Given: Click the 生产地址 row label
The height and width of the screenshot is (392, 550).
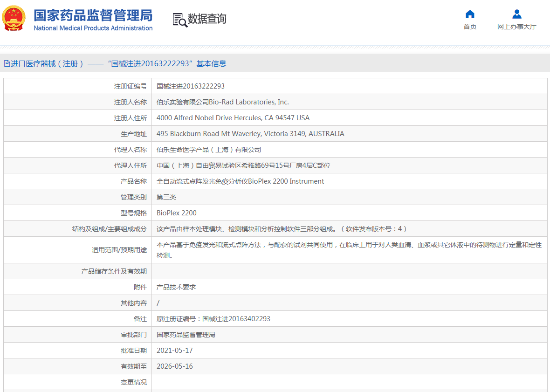Looking at the screenshot, I should click(x=134, y=134).
